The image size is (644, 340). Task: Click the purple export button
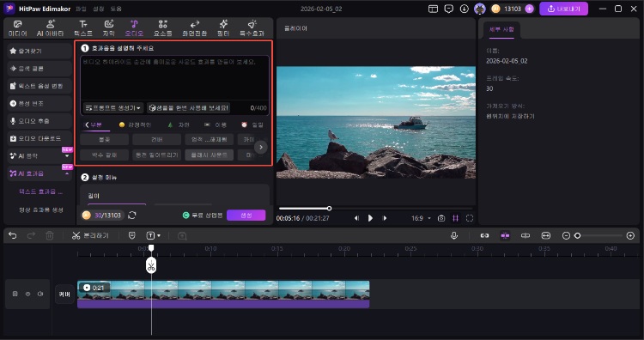click(563, 9)
